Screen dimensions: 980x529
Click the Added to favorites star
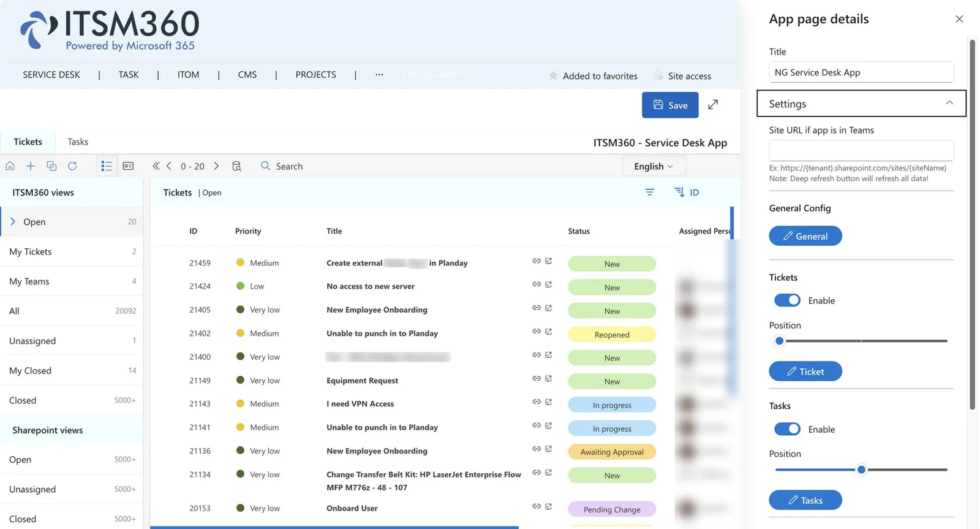553,75
